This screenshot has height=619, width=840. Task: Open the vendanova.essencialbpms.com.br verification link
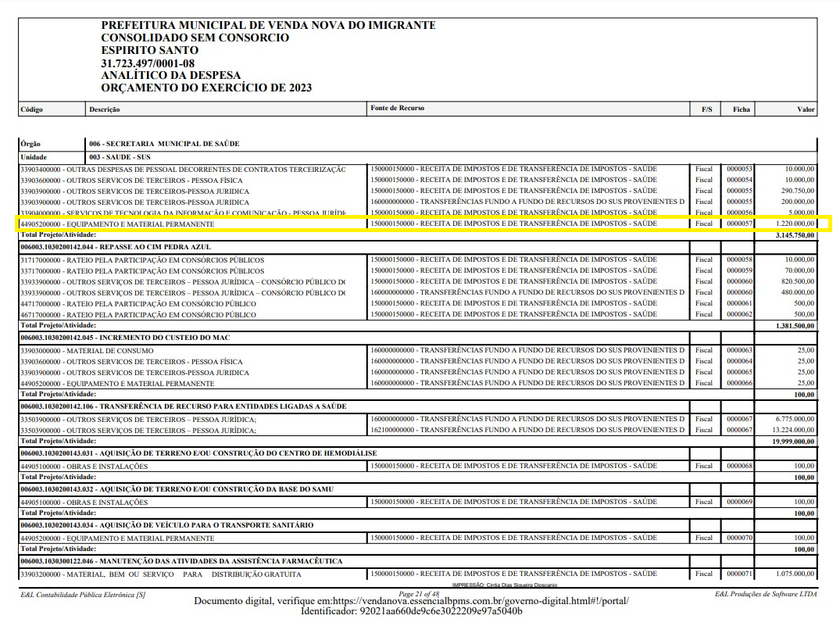pyautogui.click(x=481, y=601)
